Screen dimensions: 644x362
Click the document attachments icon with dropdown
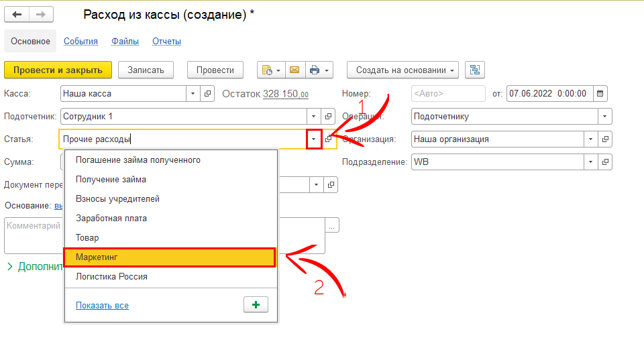tap(271, 70)
